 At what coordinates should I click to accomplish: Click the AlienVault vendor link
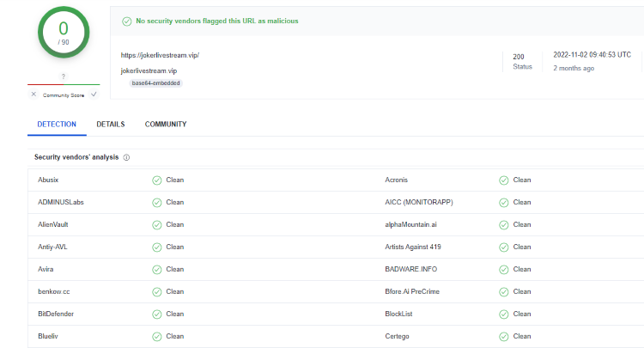(53, 224)
